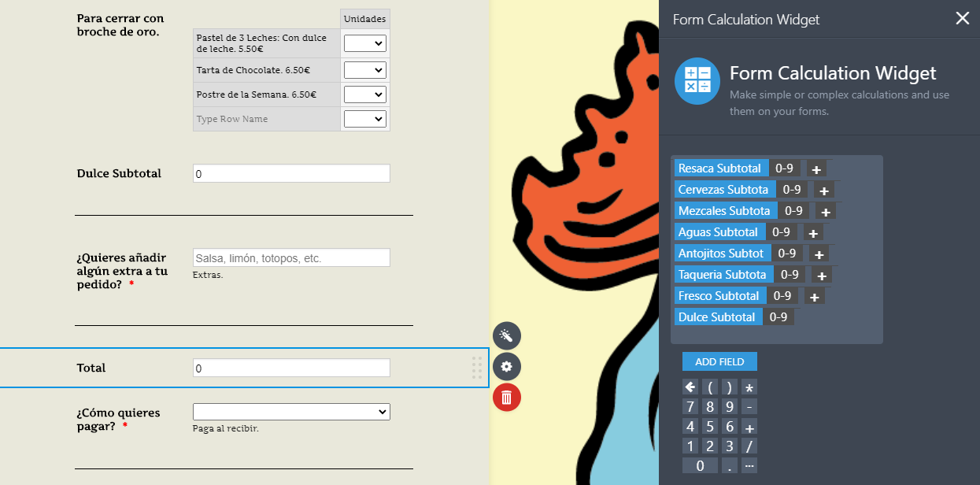Click keypad number 3
This screenshot has height=485, width=980.
730,446
